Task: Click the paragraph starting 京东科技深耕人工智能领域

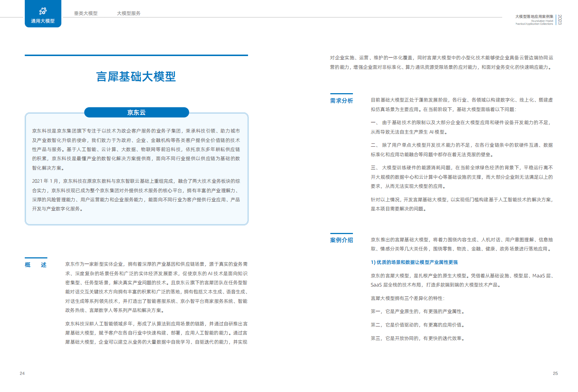Action: [x=156, y=333]
